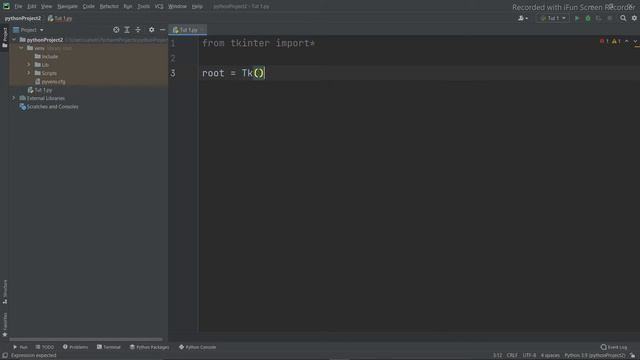Click the 4 spaces indent setting in status bar

point(550,356)
